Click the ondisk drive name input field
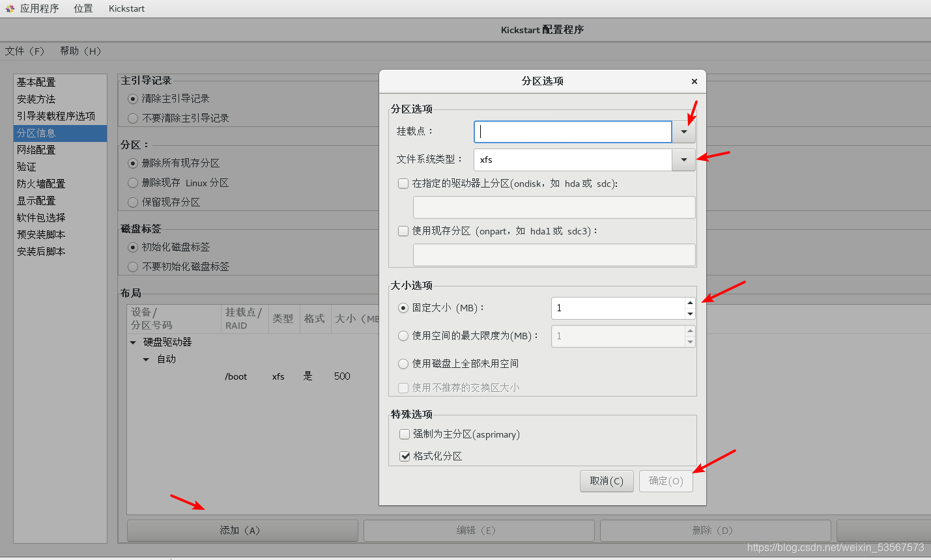The height and width of the screenshot is (560, 931). point(554,207)
